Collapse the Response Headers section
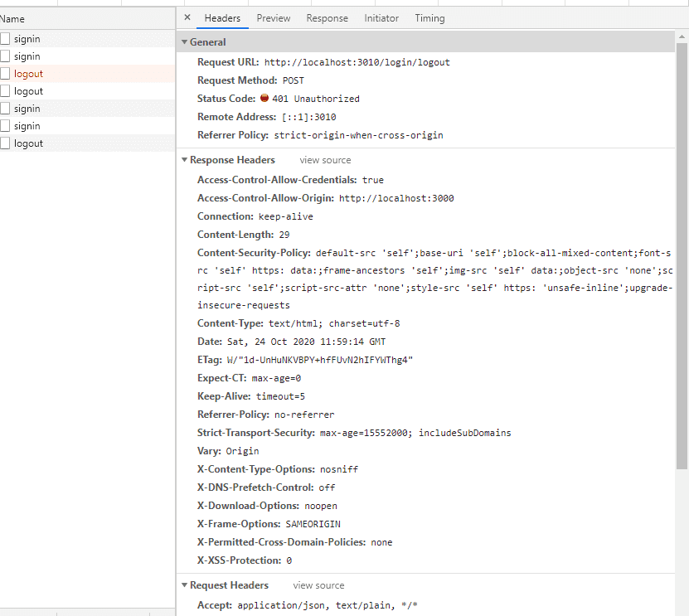Screen dimensions: 689x616 (x=184, y=160)
